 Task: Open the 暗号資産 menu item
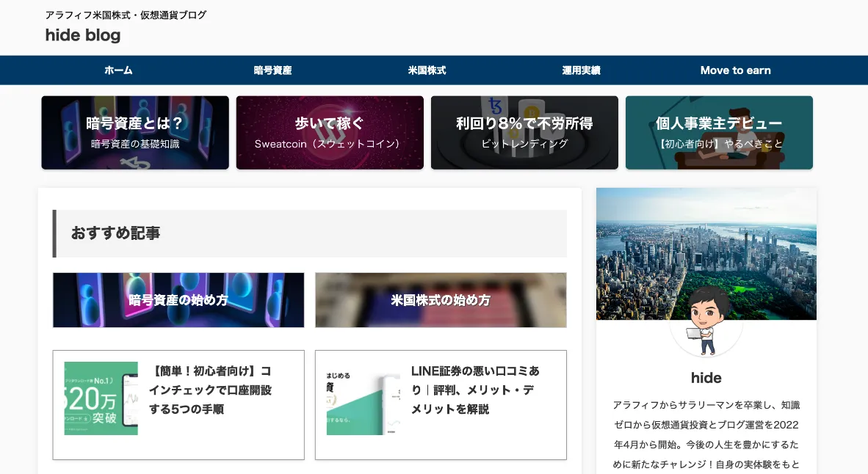tap(273, 70)
